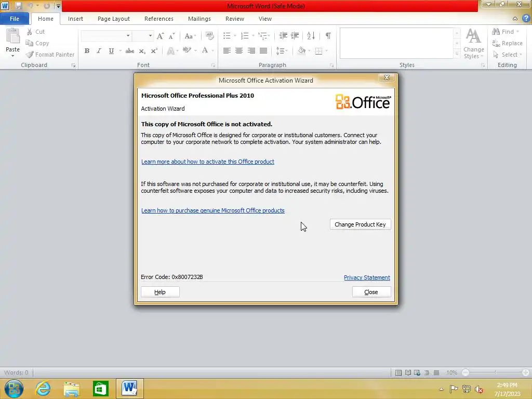This screenshot has width=532, height=399.
Task: Click the Font Color icon
Action: coord(205,50)
